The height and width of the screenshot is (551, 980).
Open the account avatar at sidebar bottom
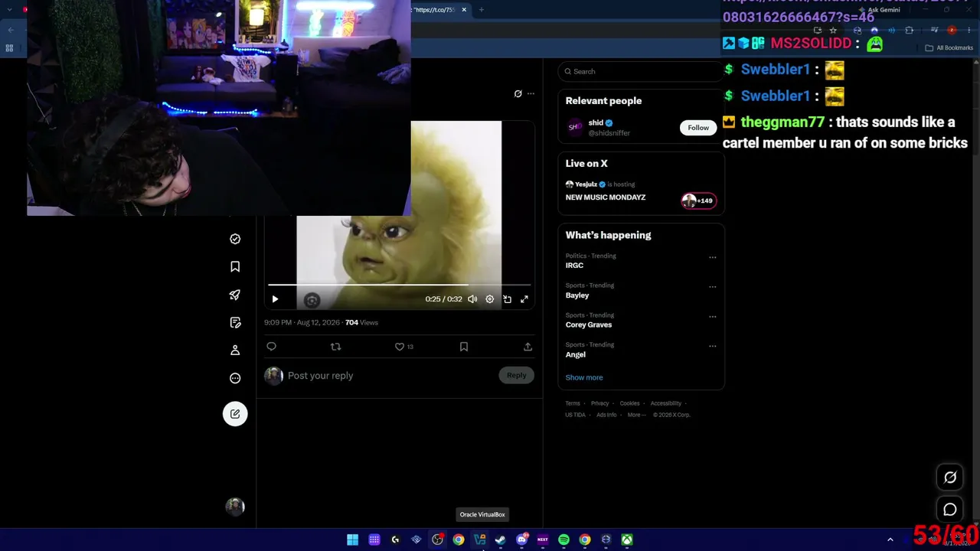235,507
